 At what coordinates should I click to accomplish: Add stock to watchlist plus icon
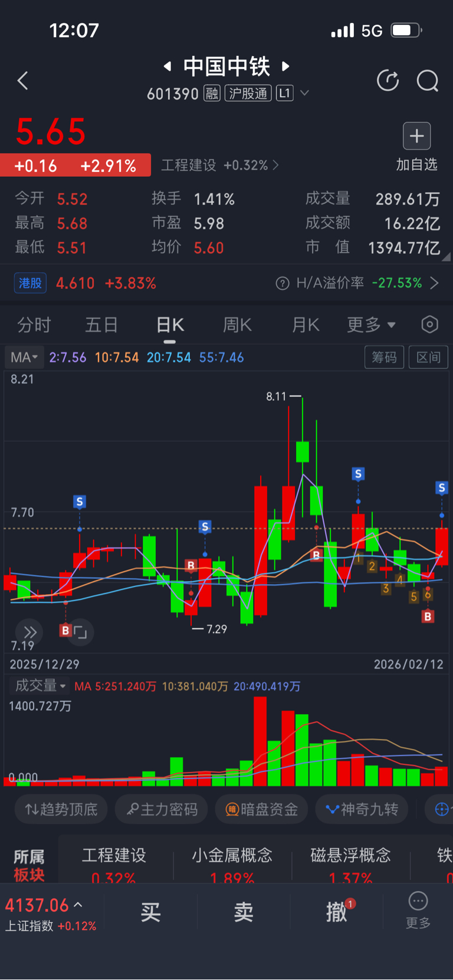[x=416, y=136]
